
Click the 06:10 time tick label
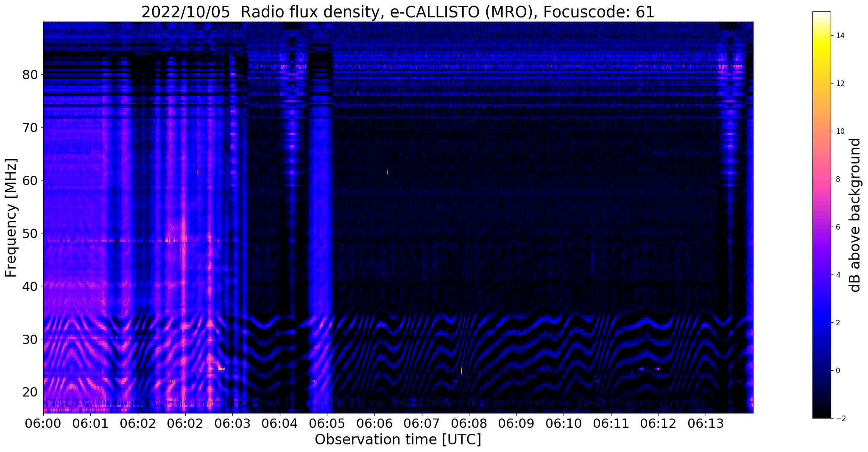564,423
